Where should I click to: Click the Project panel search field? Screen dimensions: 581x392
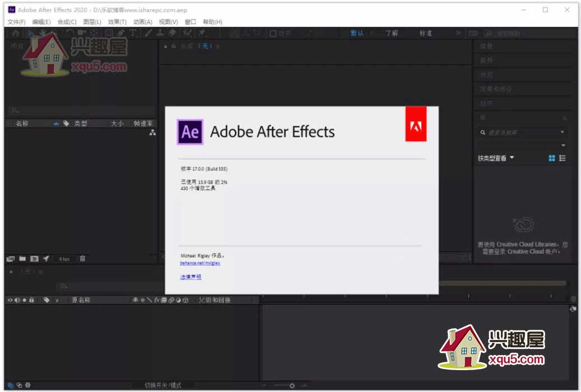(x=81, y=110)
